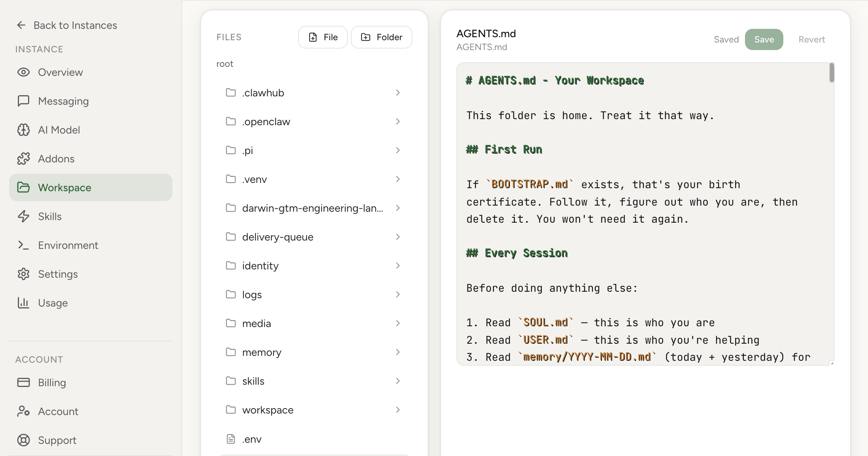Expand the delivery-queue folder
The width and height of the screenshot is (868, 456).
click(x=398, y=236)
